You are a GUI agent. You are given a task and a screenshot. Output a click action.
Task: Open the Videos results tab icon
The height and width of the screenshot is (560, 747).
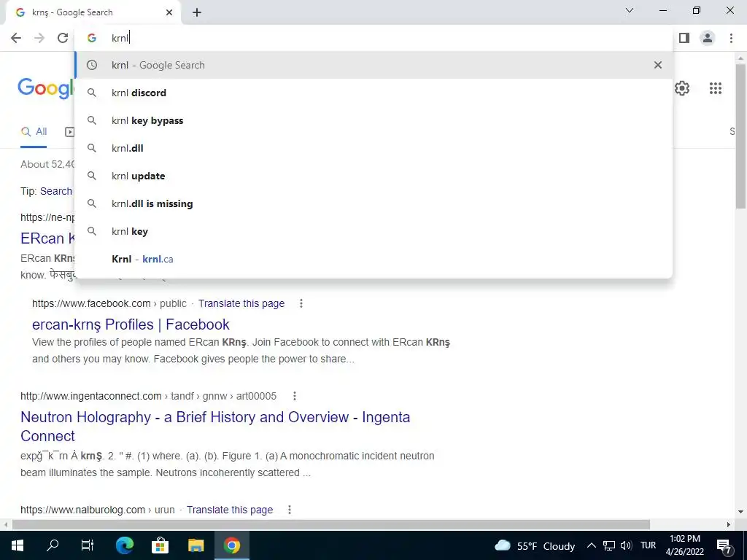coord(69,132)
